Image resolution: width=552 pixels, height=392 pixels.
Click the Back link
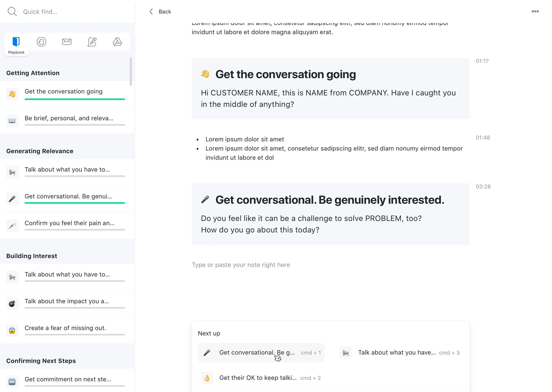tap(165, 12)
